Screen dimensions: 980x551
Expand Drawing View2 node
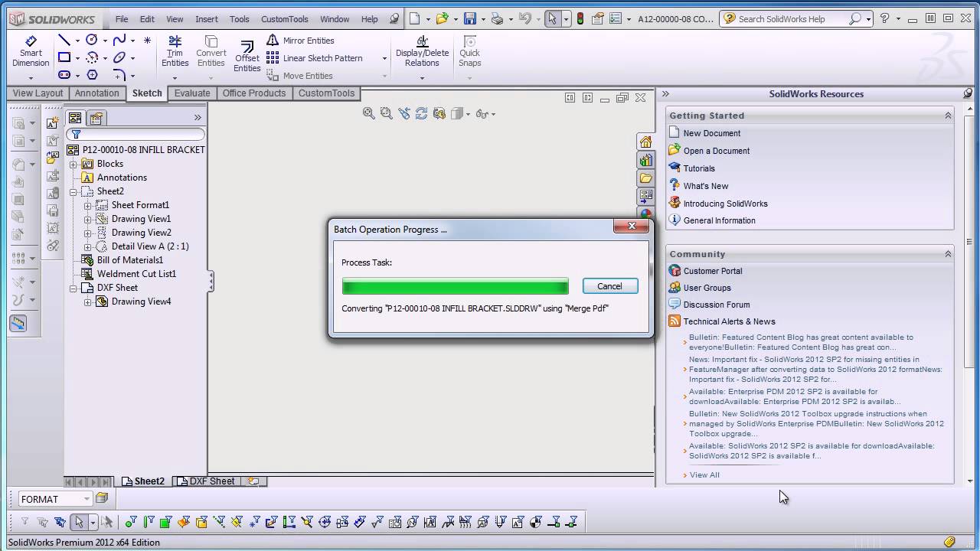point(88,233)
